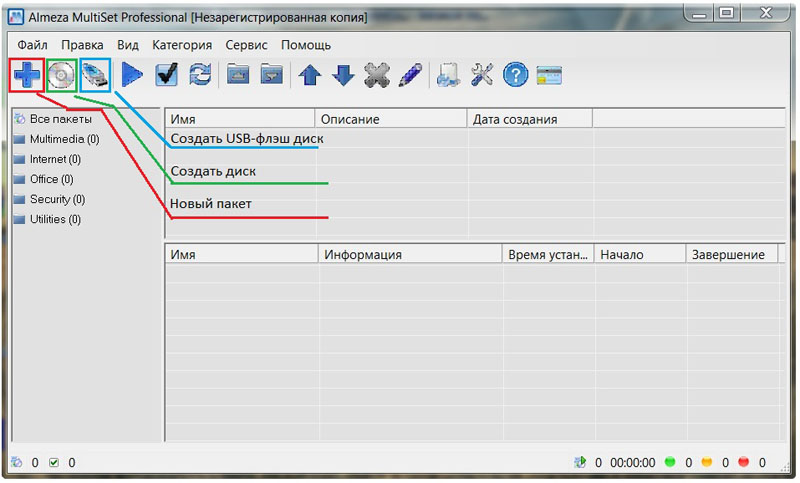Click green check icon in status bar
This screenshot has width=800, height=483.
coord(54,463)
